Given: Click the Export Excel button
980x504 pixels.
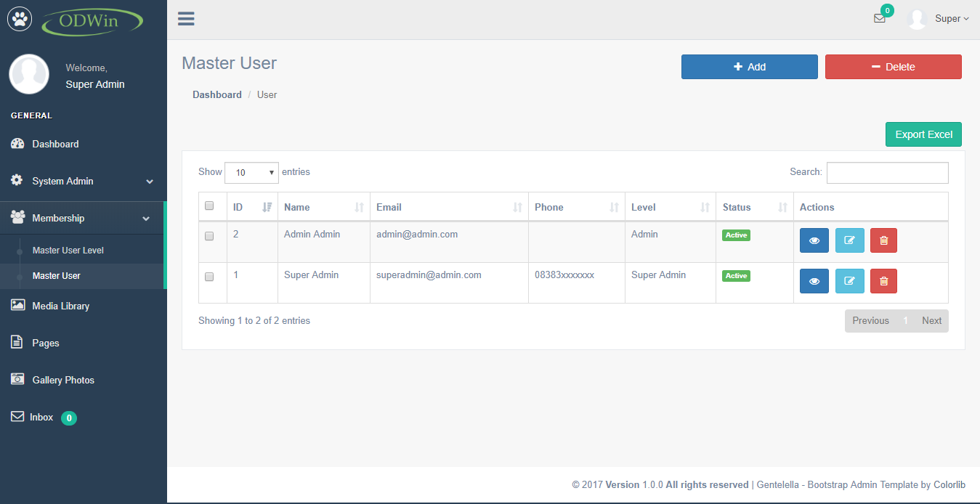Looking at the screenshot, I should click(923, 134).
